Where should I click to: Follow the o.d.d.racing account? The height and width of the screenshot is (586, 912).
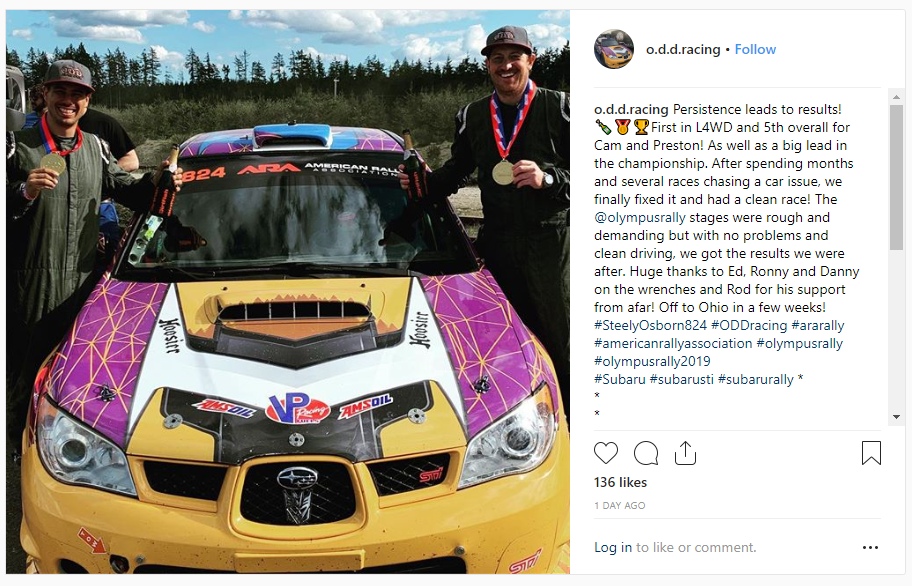755,49
